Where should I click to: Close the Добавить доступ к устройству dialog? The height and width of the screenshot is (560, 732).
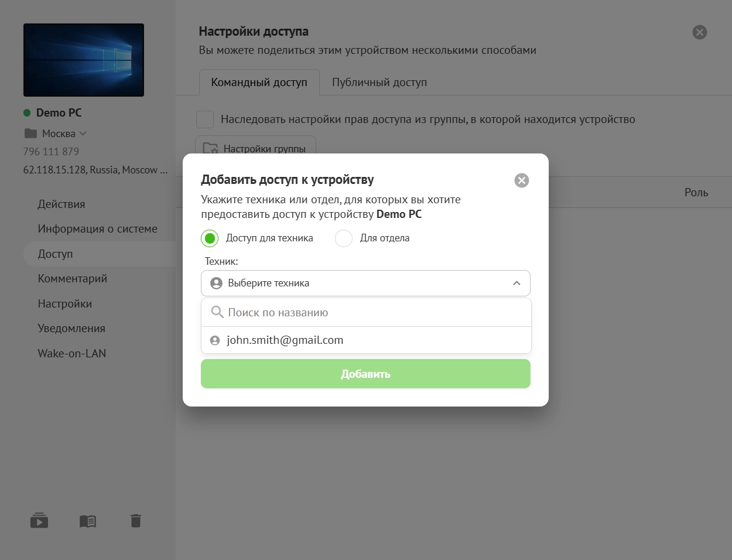click(521, 180)
